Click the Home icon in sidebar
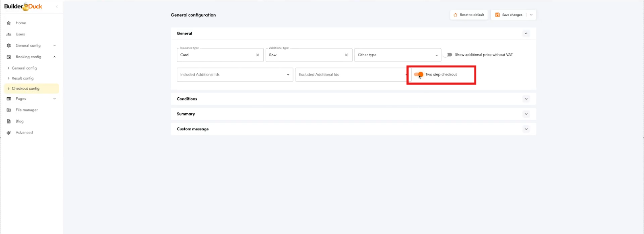Screen dimensions: 644x234 coord(9,23)
